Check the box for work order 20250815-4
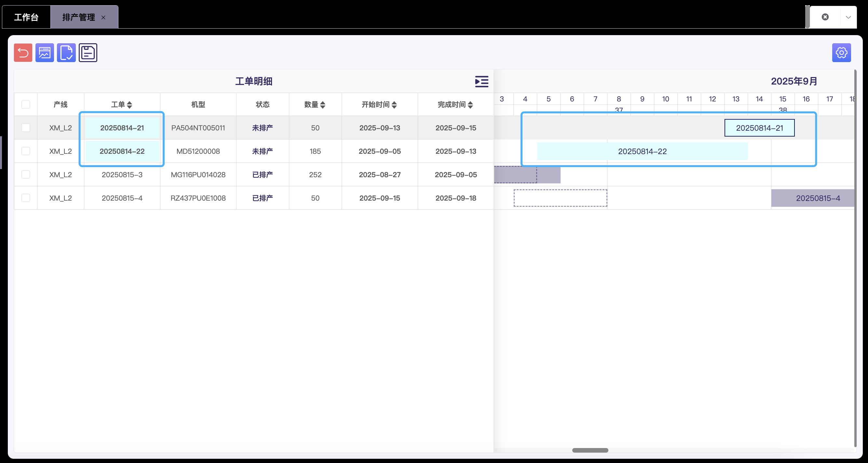The width and height of the screenshot is (868, 463). (26, 198)
